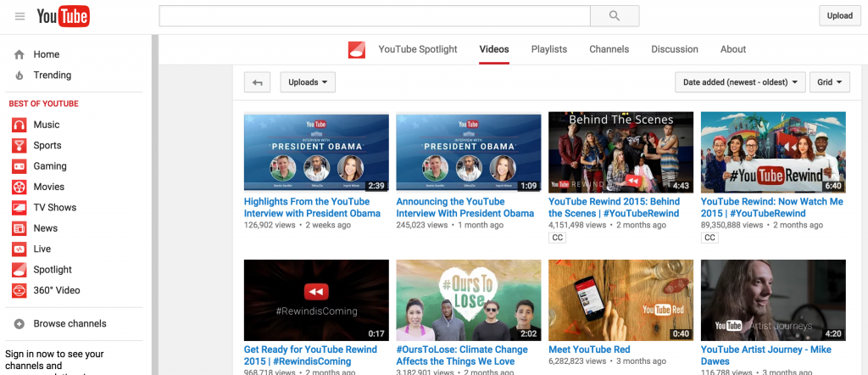
Task: Click in the search input field
Action: pyautogui.click(x=375, y=16)
